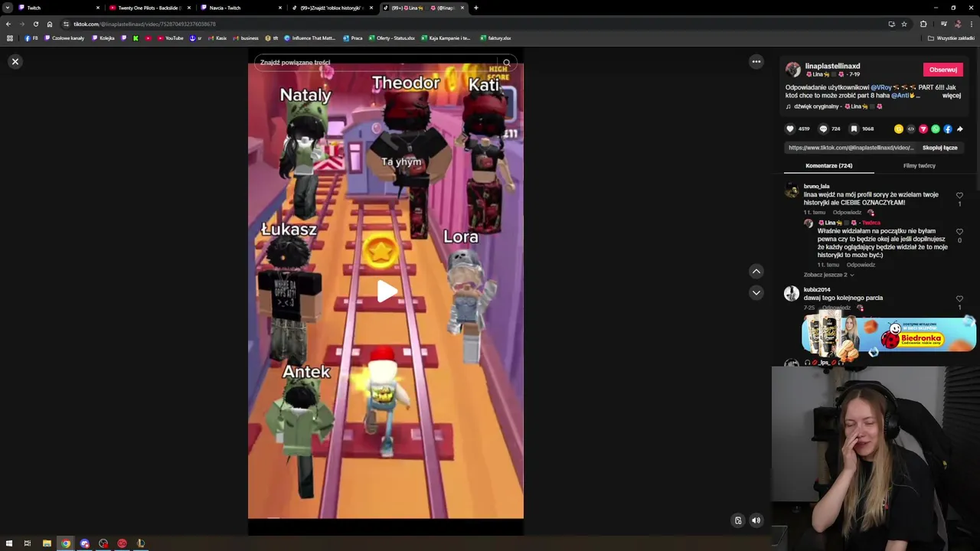Open Chrome profile avatar
The width and height of the screenshot is (980, 551).
click(x=957, y=24)
